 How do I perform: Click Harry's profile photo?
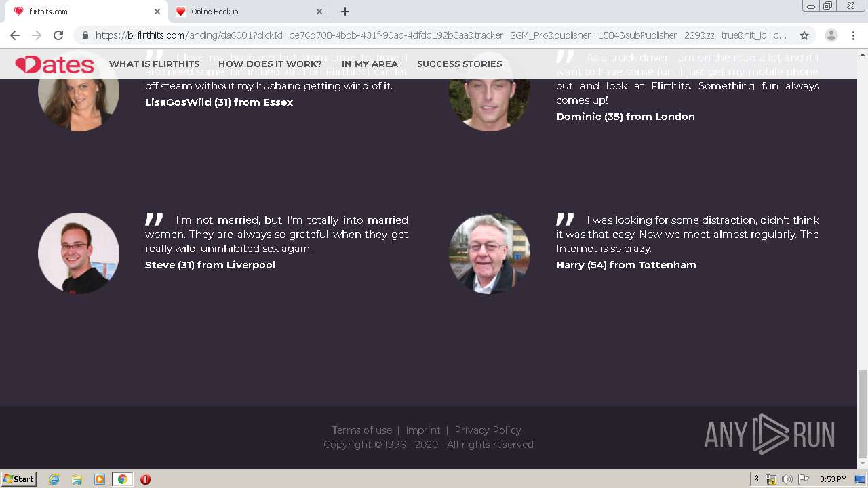coord(490,253)
